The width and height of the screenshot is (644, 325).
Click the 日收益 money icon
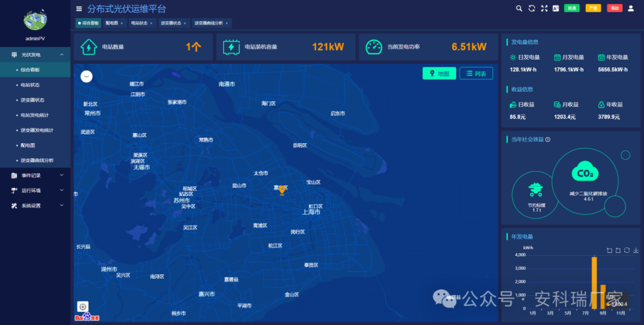pos(513,105)
